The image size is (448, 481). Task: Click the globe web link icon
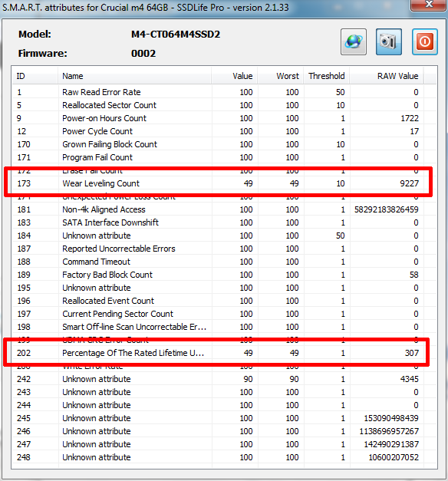point(354,42)
